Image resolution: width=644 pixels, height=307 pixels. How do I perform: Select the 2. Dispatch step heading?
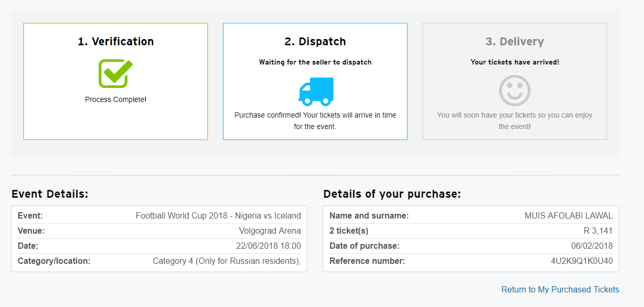(316, 42)
